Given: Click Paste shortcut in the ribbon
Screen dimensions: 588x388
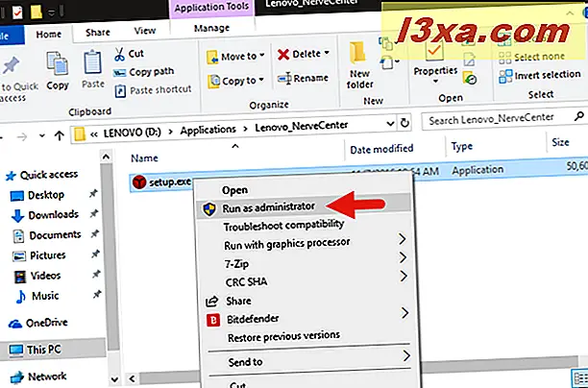Looking at the screenshot, I should pyautogui.click(x=153, y=90).
